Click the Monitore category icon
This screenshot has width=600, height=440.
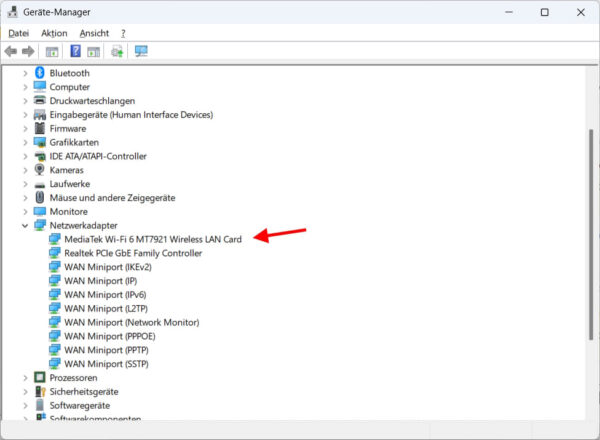click(40, 211)
